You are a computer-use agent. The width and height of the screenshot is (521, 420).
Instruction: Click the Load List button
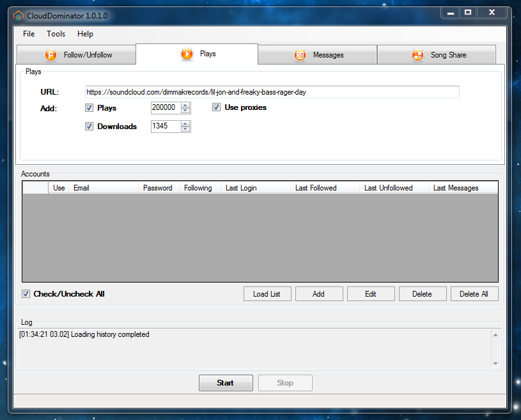pos(267,293)
